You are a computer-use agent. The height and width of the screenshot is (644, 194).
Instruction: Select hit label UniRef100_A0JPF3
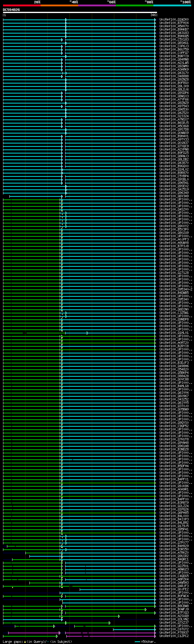coord(174,239)
